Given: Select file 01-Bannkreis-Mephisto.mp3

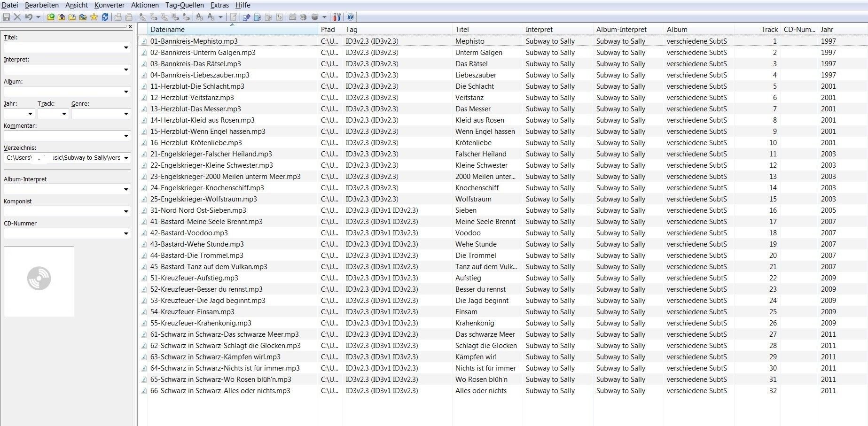Looking at the screenshot, I should coord(194,41).
